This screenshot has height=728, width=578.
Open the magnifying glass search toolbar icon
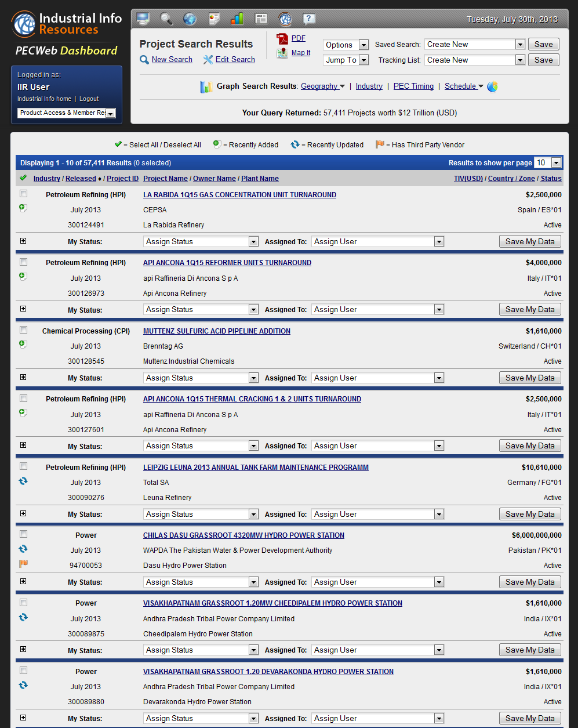point(166,19)
